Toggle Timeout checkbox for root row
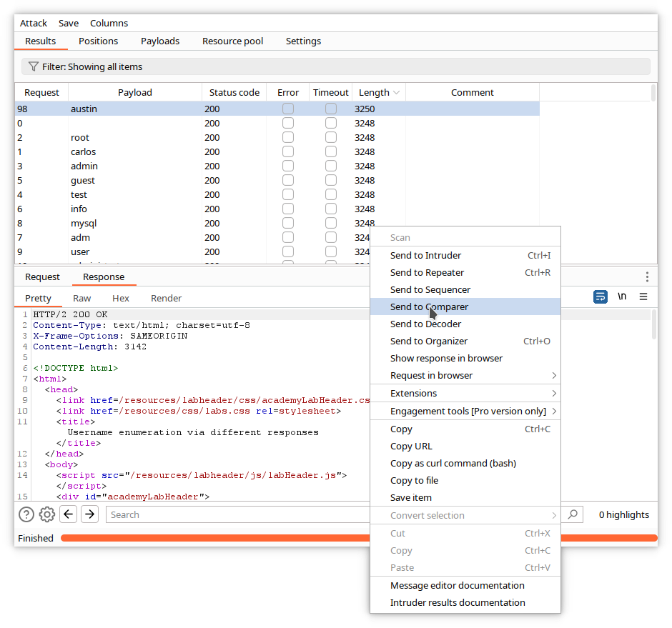 coord(331,137)
